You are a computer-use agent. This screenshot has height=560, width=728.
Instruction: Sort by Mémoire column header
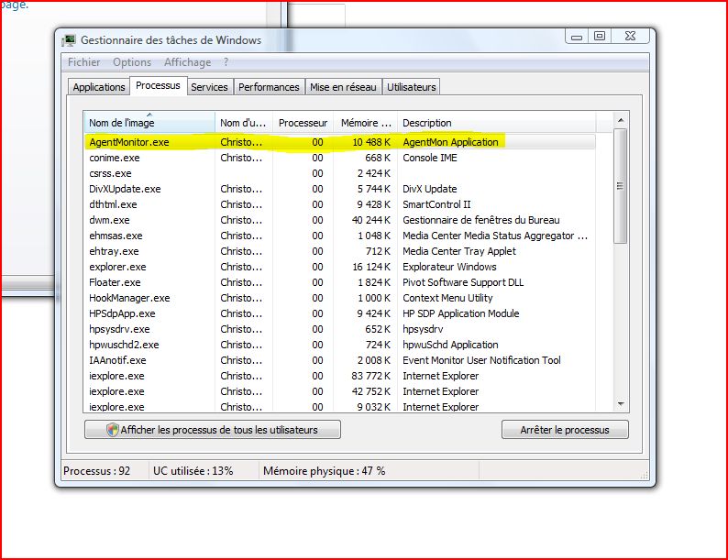point(365,123)
